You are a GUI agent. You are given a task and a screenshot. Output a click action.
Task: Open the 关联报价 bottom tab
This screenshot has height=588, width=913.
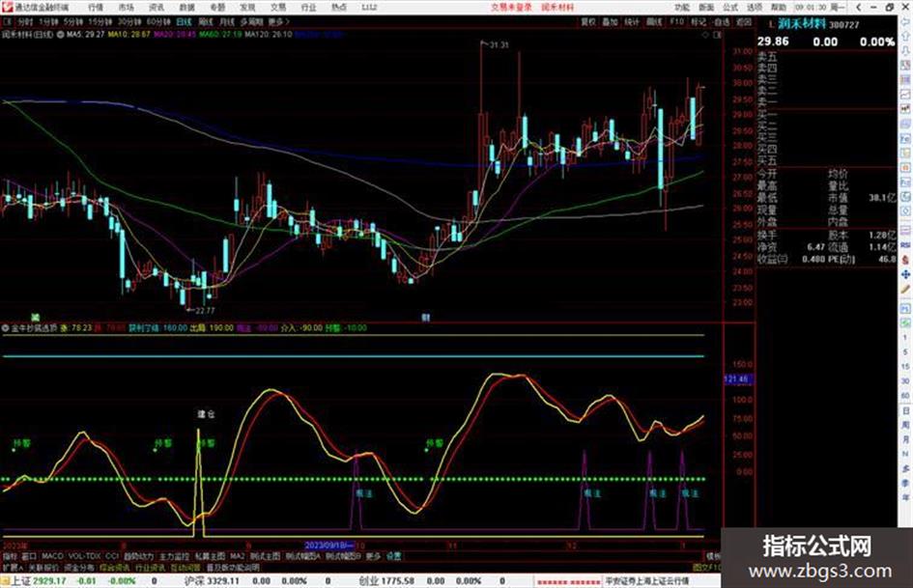point(43,567)
